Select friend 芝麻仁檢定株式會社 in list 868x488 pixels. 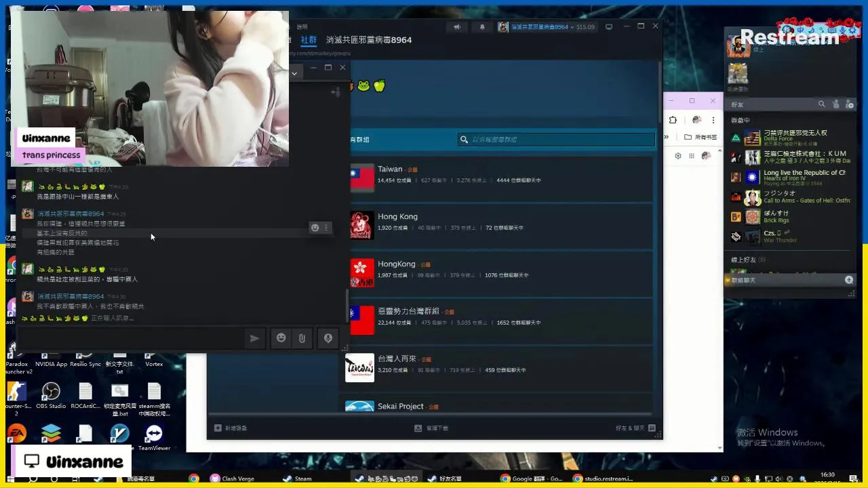tap(789, 157)
